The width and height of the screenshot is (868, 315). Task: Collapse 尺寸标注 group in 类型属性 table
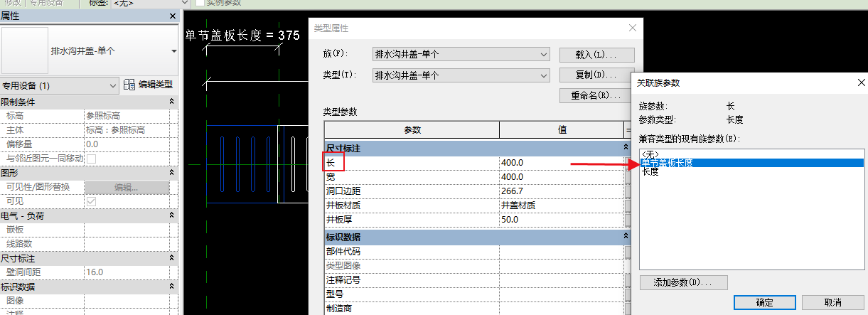pyautogui.click(x=626, y=148)
